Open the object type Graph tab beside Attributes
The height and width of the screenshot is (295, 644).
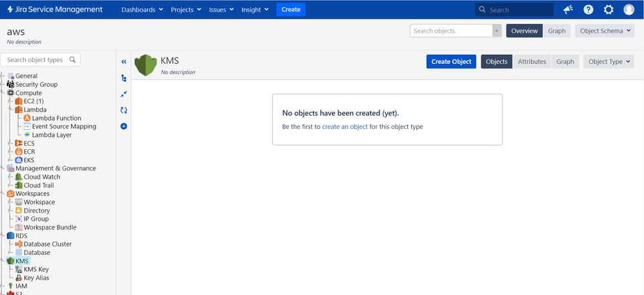tap(565, 61)
